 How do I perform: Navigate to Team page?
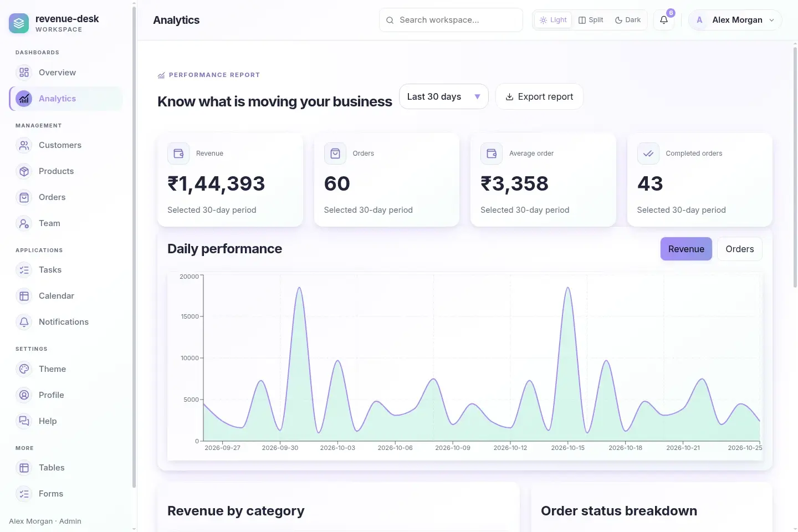(x=66, y=223)
